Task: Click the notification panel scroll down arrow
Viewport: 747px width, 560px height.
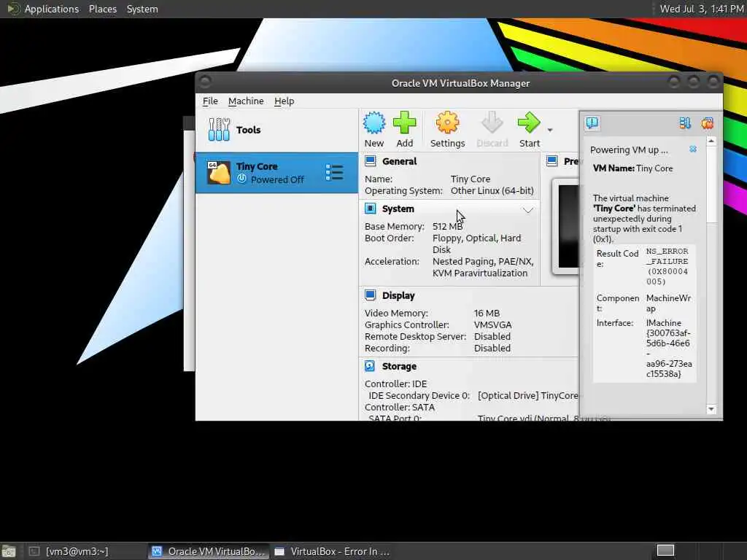Action: [711, 409]
